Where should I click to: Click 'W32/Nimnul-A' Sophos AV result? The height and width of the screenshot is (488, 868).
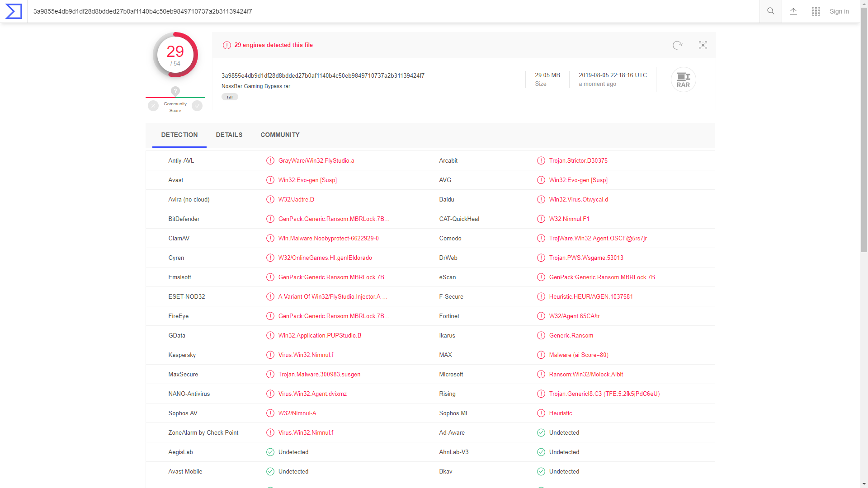pyautogui.click(x=297, y=413)
